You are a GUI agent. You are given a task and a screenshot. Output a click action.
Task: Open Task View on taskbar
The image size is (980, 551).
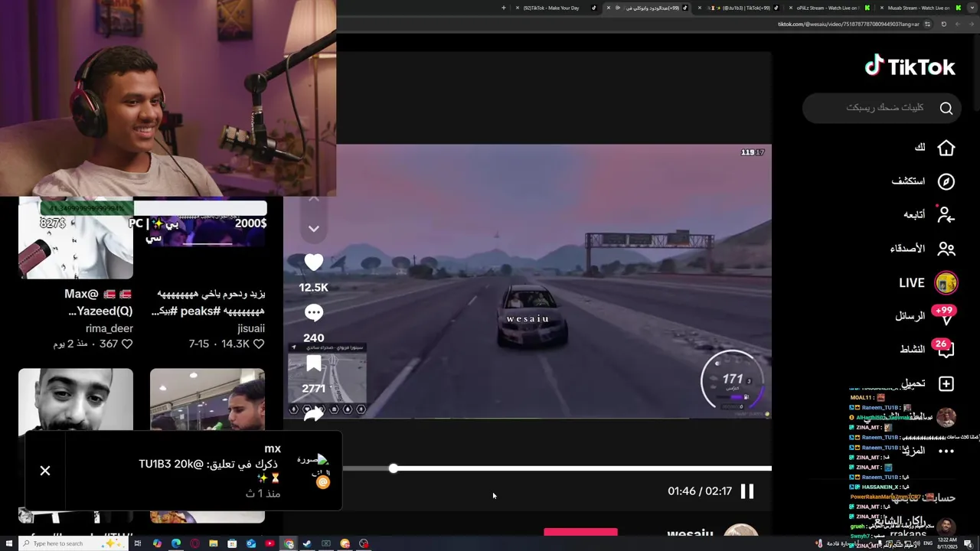[138, 543]
